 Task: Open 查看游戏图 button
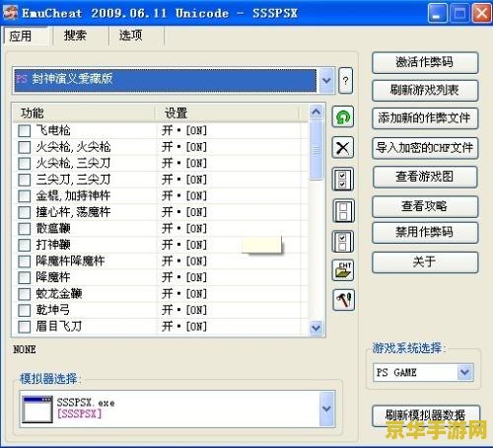coord(425,177)
